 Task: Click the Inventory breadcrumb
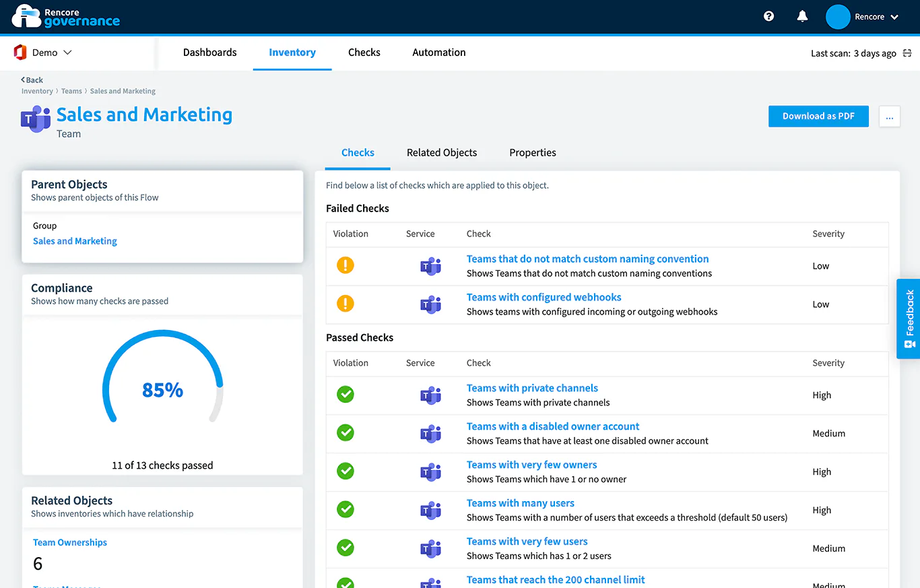click(37, 91)
